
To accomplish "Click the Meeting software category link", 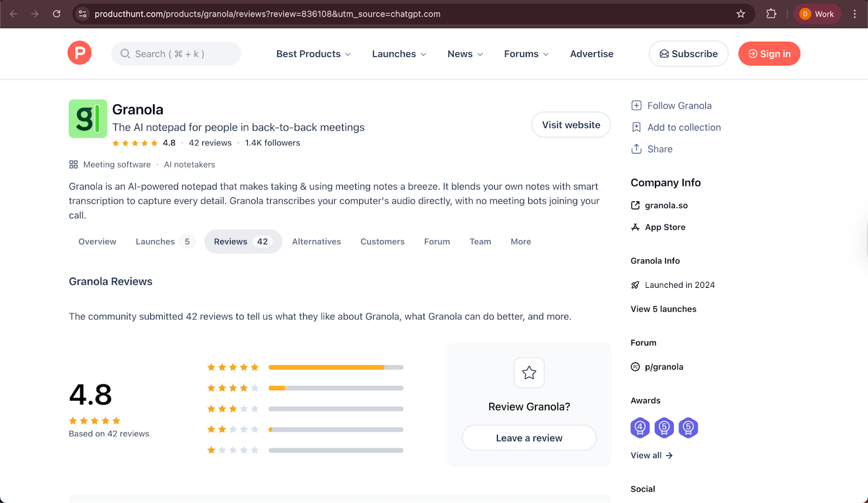I will (x=117, y=164).
